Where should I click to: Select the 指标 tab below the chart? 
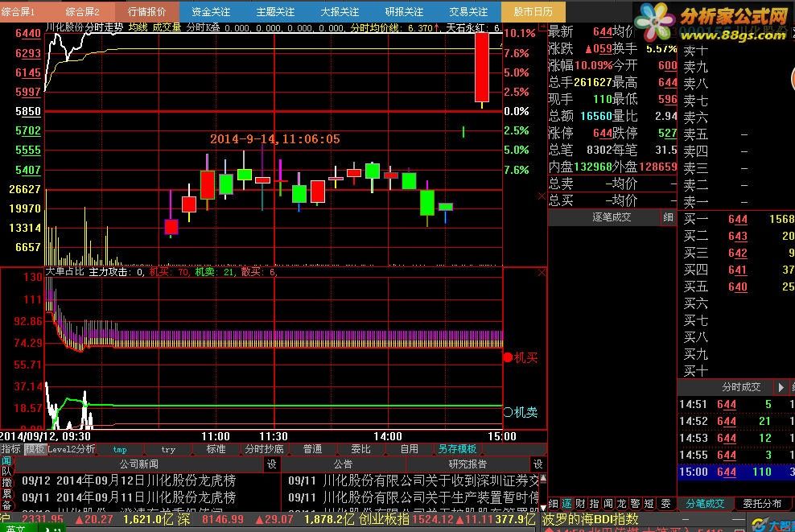click(10, 449)
